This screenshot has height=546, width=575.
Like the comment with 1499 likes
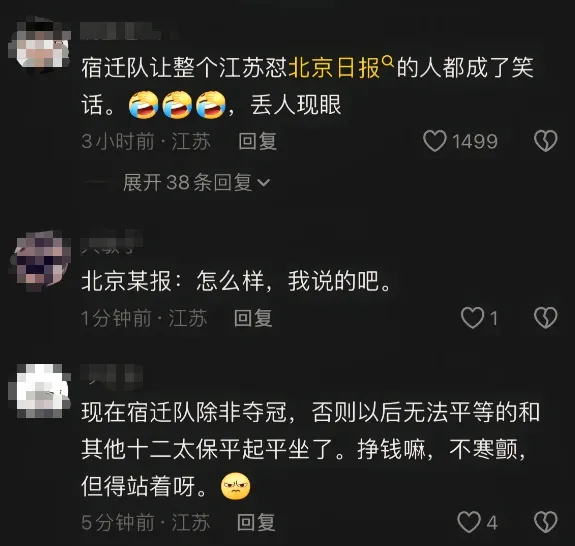(x=435, y=141)
